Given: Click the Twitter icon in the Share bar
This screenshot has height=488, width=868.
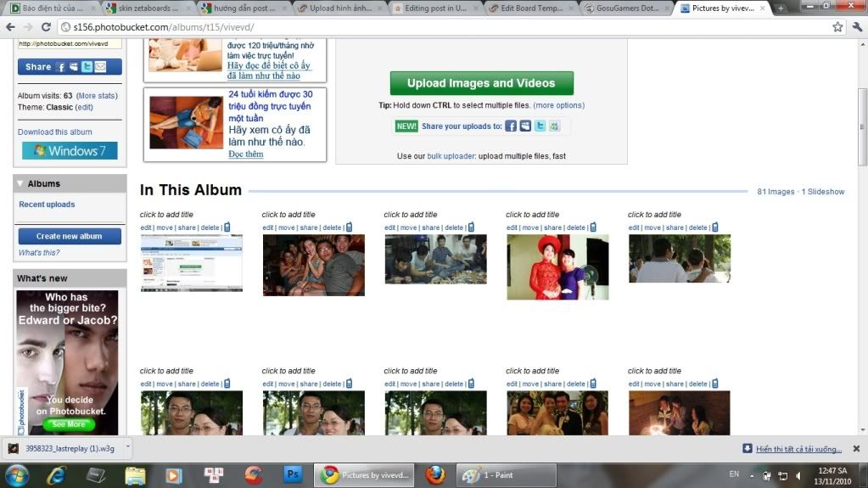Looking at the screenshot, I should 87,67.
